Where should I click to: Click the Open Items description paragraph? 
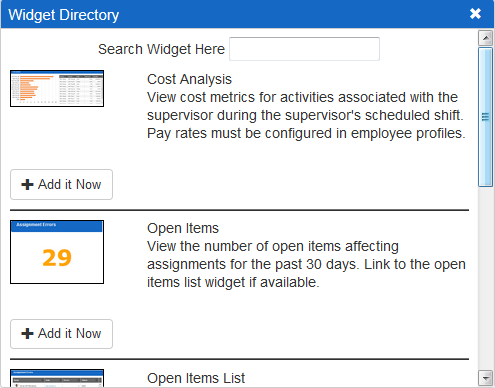click(306, 264)
